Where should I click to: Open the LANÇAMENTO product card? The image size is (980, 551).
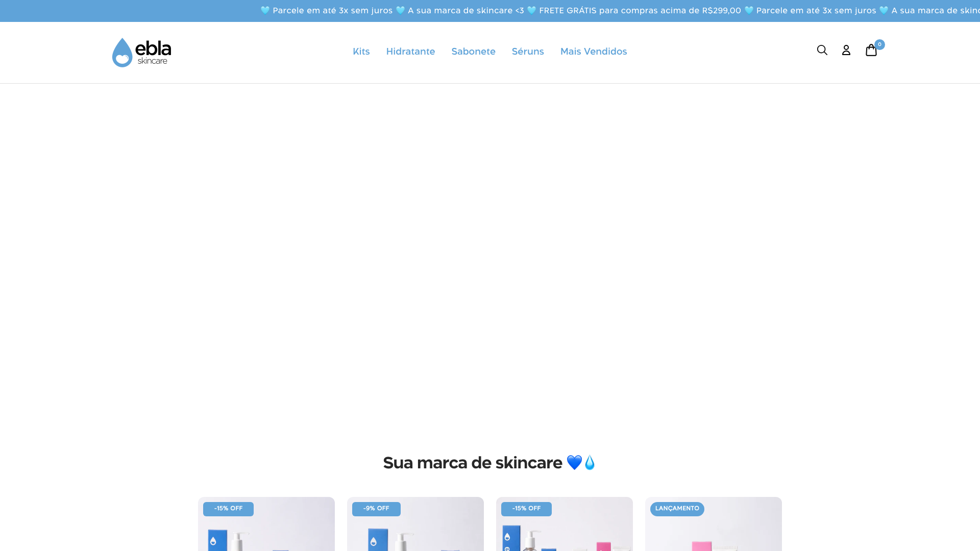(x=714, y=524)
